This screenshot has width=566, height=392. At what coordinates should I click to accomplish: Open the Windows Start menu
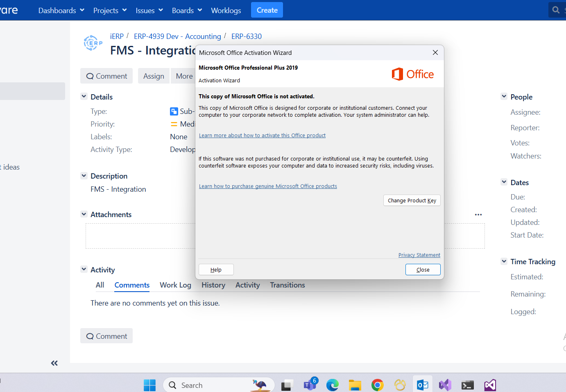pos(149,385)
